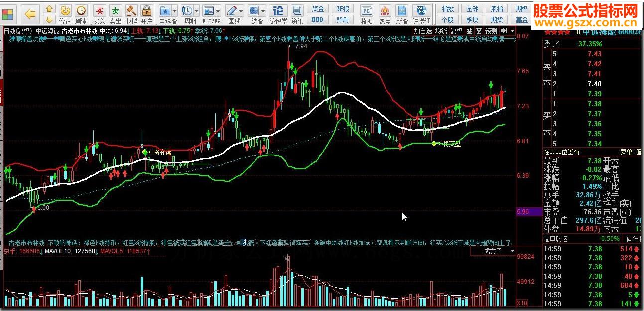Click the 买入 buy icon

(x=100, y=13)
